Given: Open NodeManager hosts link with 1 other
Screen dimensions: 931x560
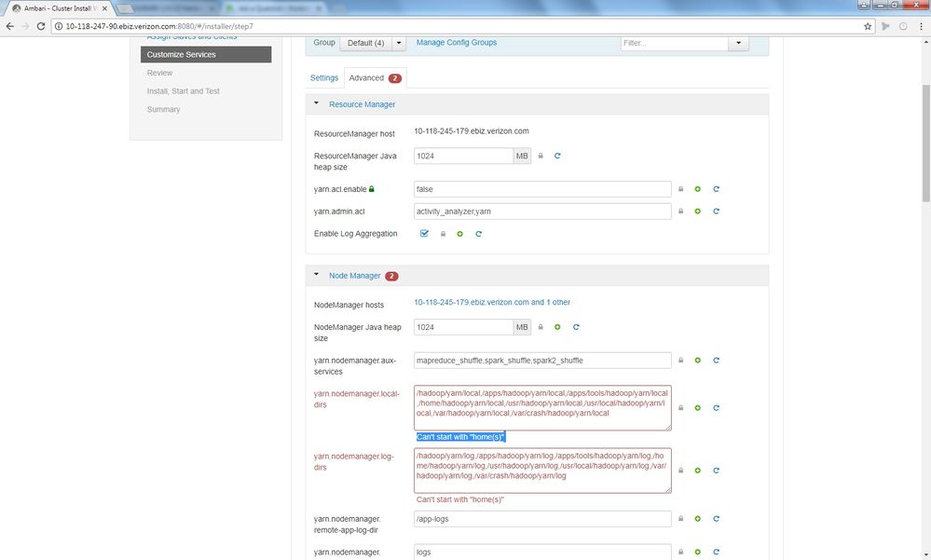Looking at the screenshot, I should coord(492,302).
